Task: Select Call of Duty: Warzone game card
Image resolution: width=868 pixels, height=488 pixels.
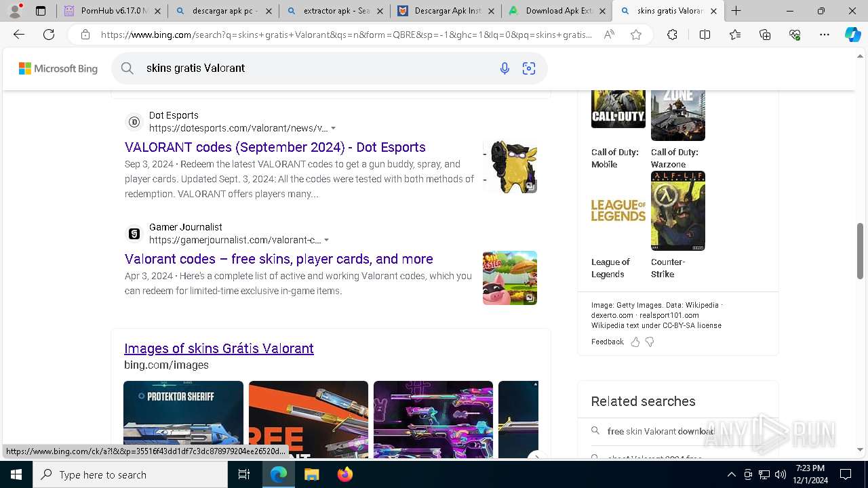Action: [677, 129]
